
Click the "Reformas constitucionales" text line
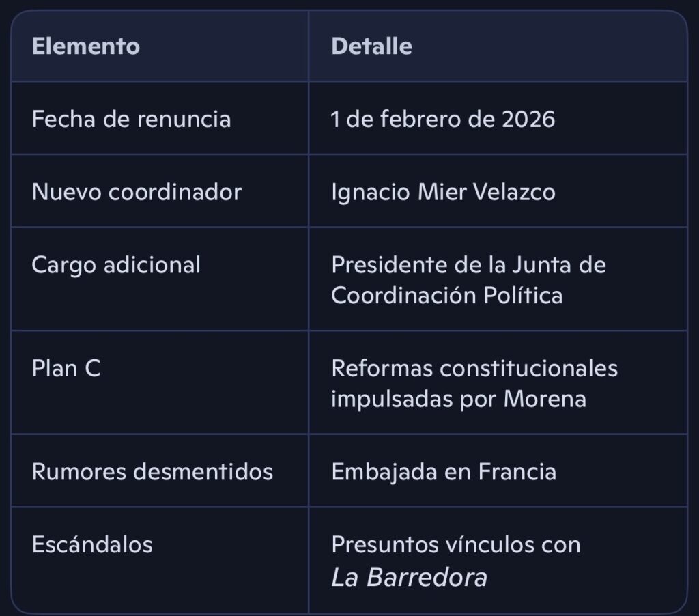pos(474,368)
